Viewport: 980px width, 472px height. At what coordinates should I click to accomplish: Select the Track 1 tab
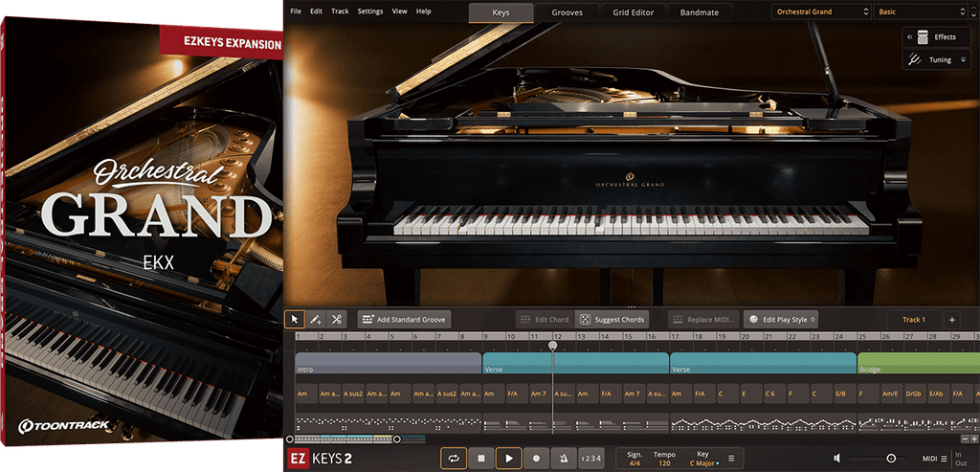pyautogui.click(x=914, y=320)
